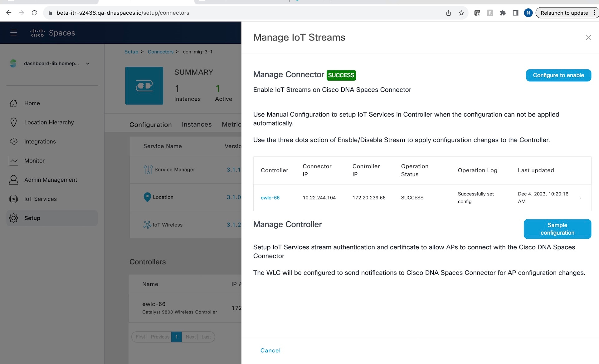
Task: Click Cancel at the panel bottom
Action: pos(270,351)
